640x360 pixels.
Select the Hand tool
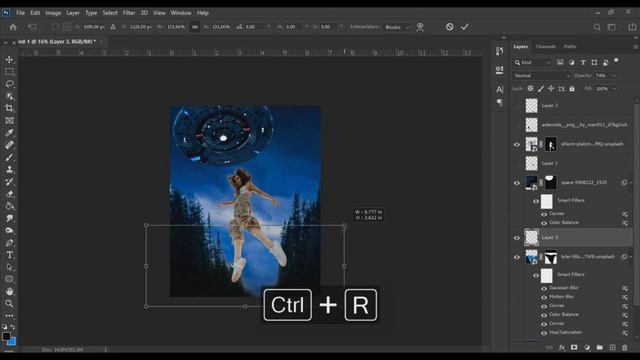pyautogui.click(x=9, y=291)
